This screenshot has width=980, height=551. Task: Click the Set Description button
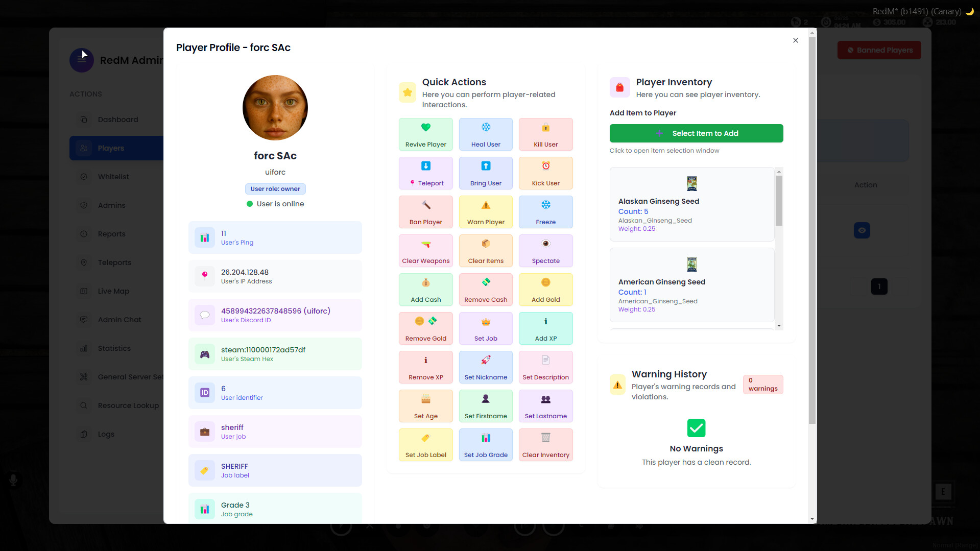pyautogui.click(x=546, y=367)
